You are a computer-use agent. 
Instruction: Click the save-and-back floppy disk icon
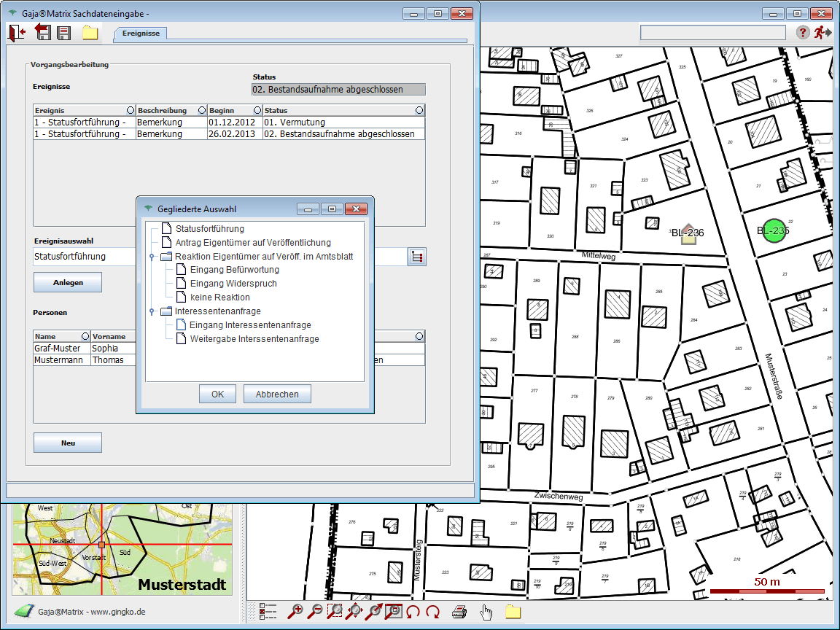[x=42, y=32]
